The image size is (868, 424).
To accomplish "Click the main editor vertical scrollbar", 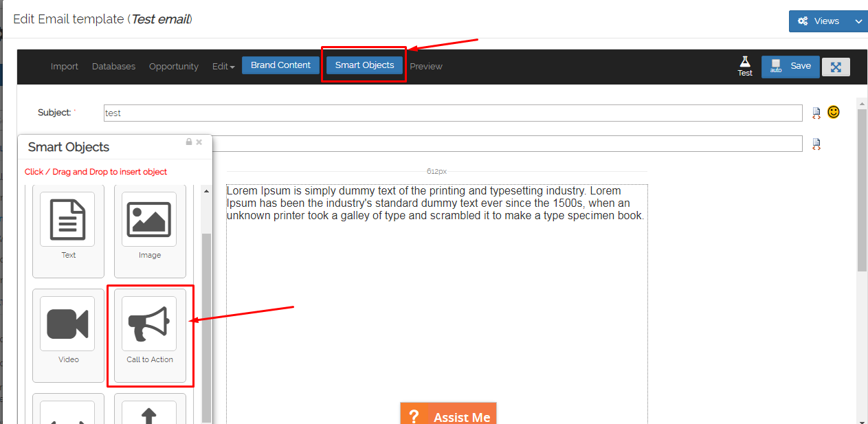I will tap(863, 189).
